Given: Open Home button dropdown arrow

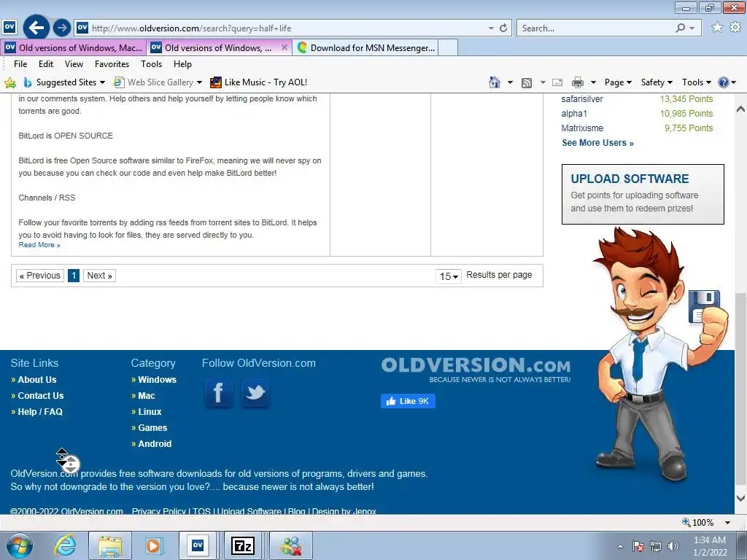Looking at the screenshot, I should point(510,82).
